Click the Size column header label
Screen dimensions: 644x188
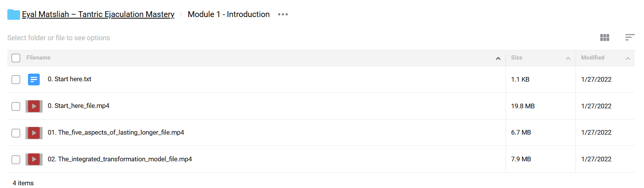[x=516, y=58]
